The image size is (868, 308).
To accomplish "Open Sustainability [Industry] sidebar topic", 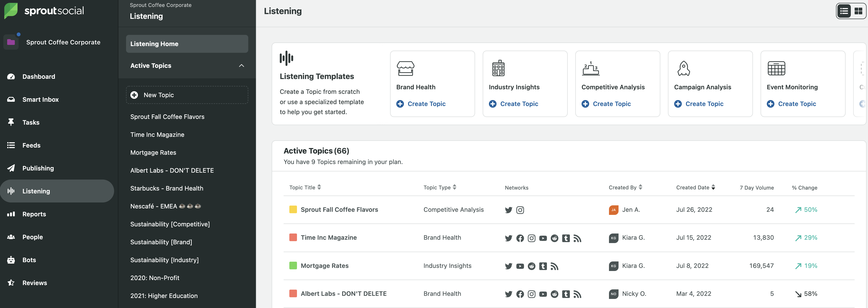I will 164,260.
